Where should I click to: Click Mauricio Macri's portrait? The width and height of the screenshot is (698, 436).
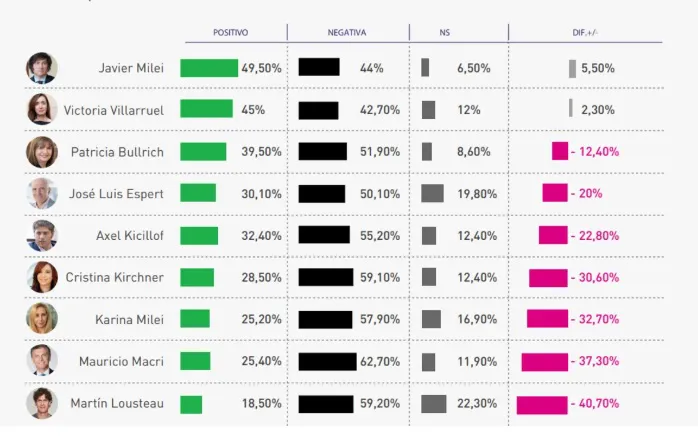[42, 361]
